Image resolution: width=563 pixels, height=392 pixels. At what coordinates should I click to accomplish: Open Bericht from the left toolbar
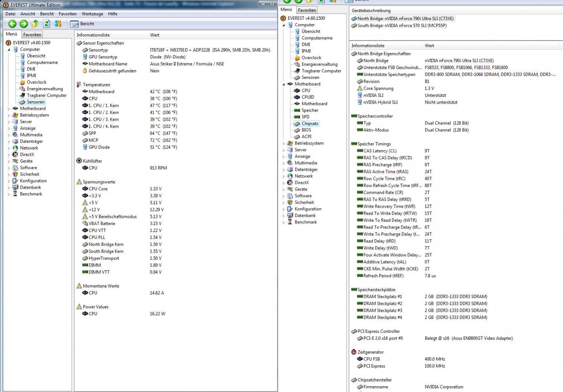[82, 24]
